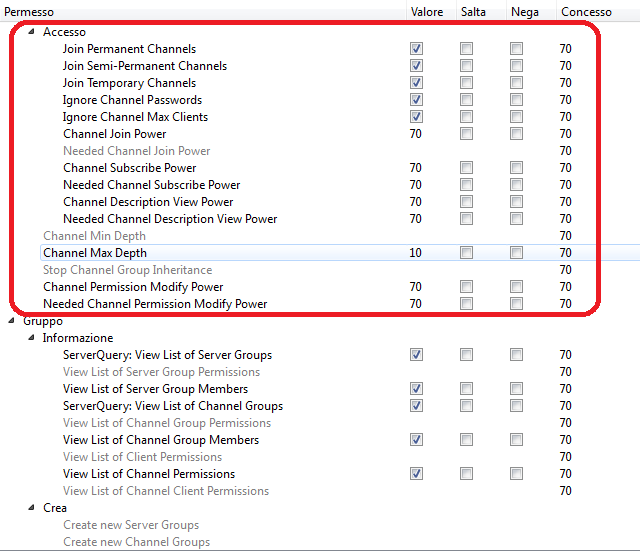Select the Channel Max Depth row
This screenshot has width=640, height=551.
pyautogui.click(x=95, y=253)
